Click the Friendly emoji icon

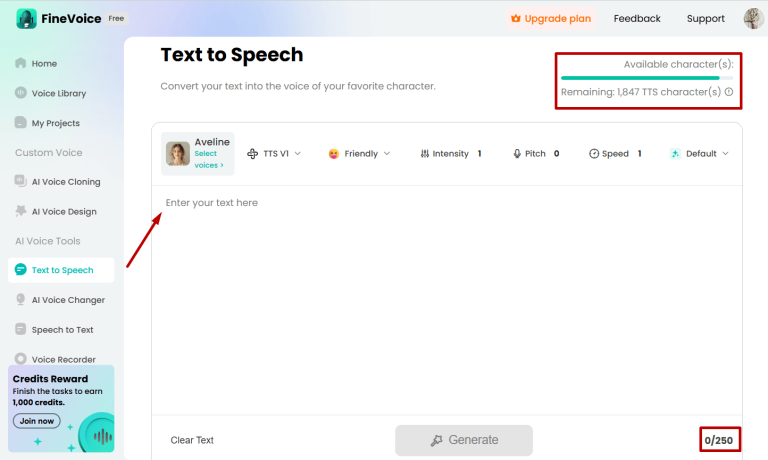click(x=333, y=154)
